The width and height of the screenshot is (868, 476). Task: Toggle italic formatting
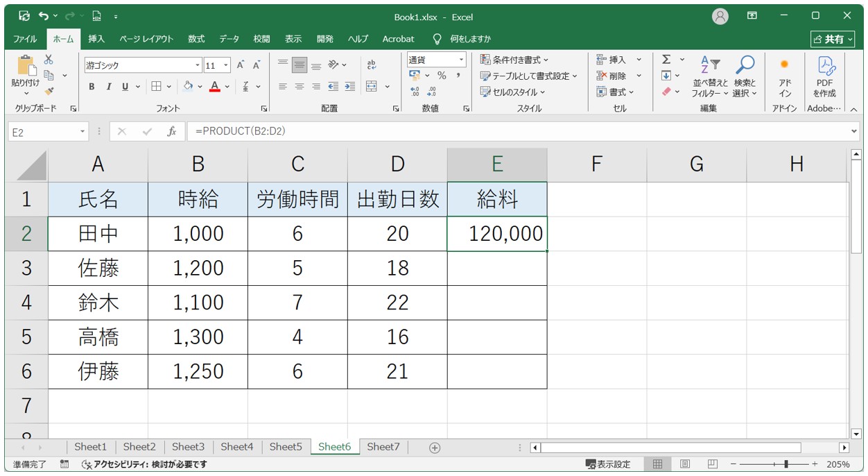[108, 87]
